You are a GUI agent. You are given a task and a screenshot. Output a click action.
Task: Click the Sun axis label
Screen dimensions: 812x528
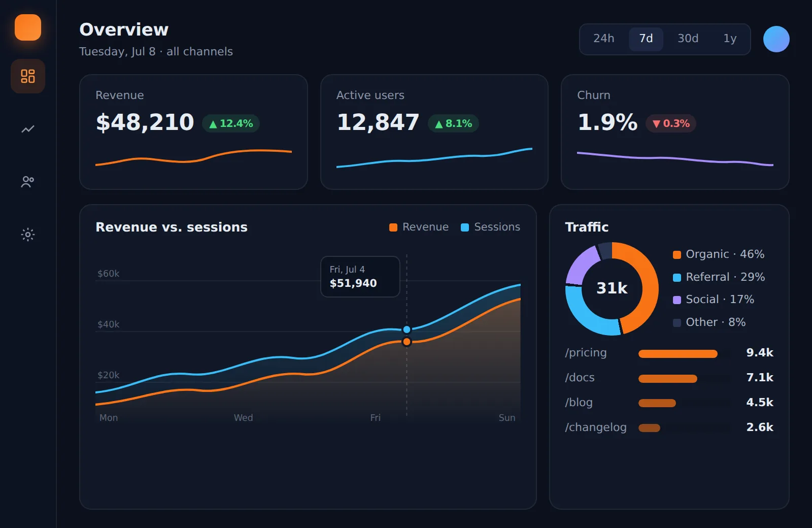(507, 418)
